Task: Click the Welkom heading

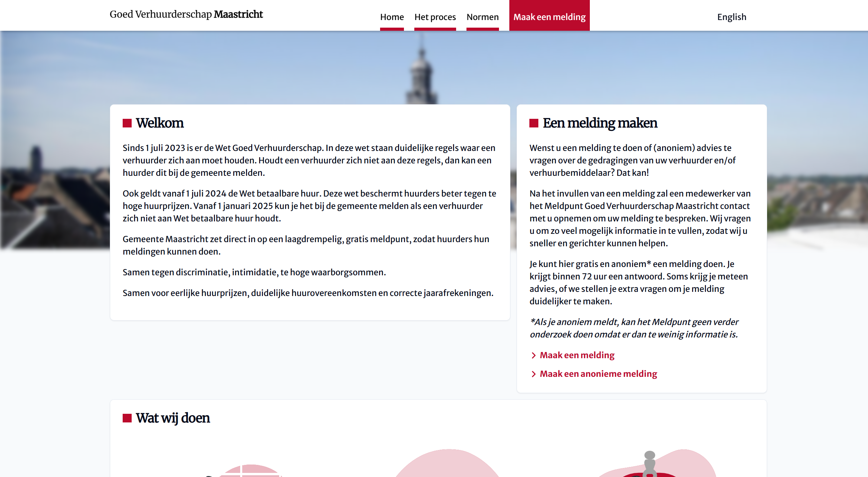Action: pos(160,123)
